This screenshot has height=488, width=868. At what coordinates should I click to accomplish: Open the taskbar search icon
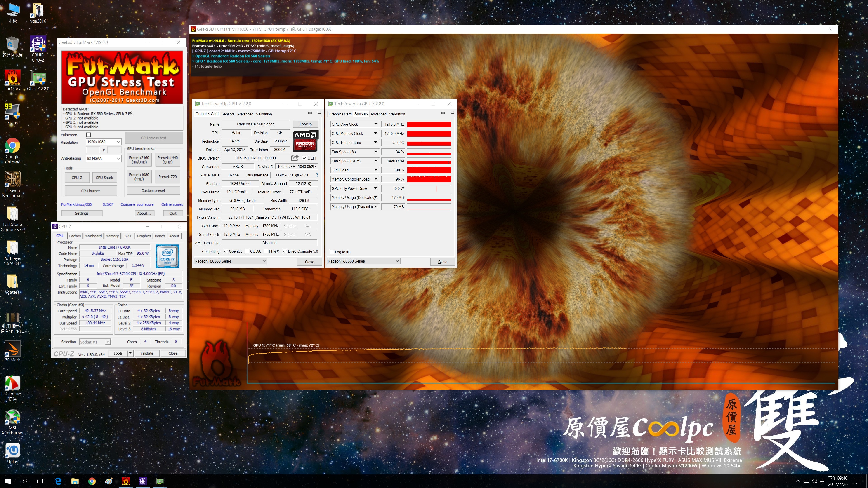[x=24, y=481]
